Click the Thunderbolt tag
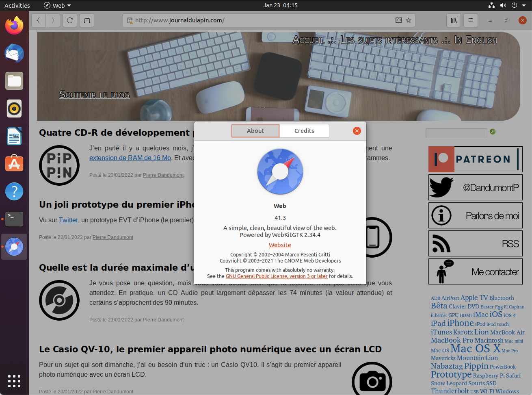The height and width of the screenshot is (395, 532). [450, 391]
